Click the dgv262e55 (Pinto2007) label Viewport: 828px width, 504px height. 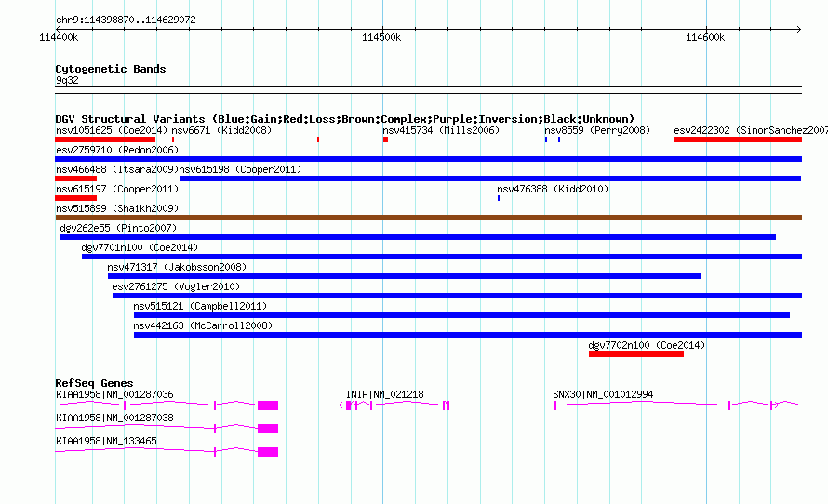(x=118, y=228)
